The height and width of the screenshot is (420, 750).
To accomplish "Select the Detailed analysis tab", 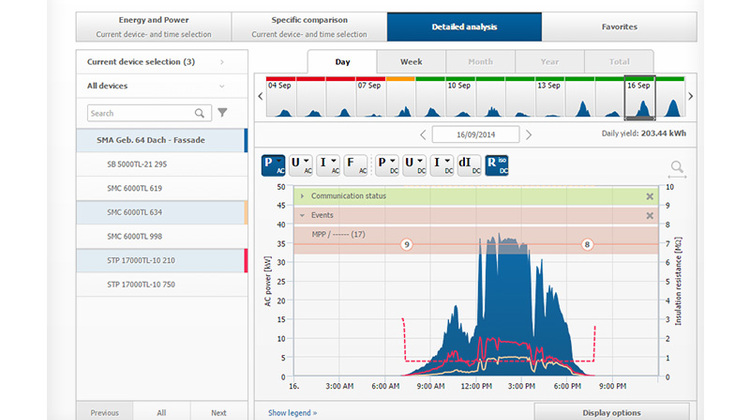I will click(464, 27).
